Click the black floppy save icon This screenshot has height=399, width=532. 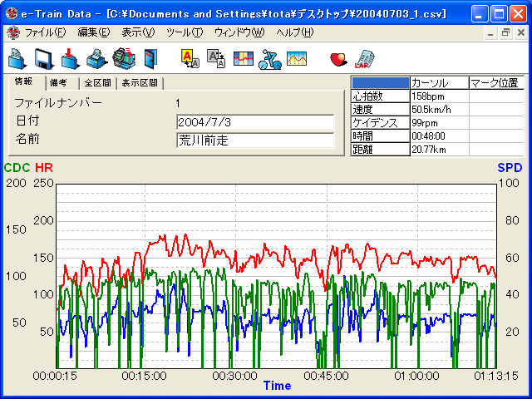click(x=44, y=58)
